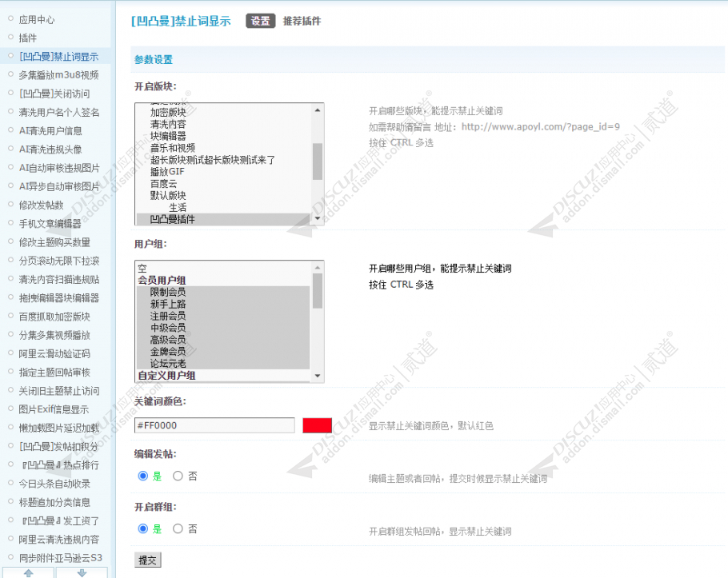The height and width of the screenshot is (578, 728).
Task: Select 金牌会员 in the 用户组 list
Action: (223, 351)
